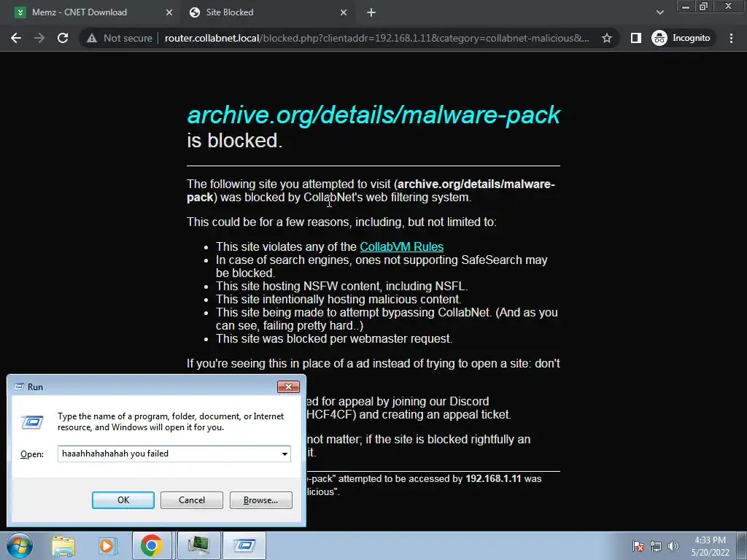The height and width of the screenshot is (560, 747).
Task: Click into the Open text field
Action: pyautogui.click(x=168, y=454)
